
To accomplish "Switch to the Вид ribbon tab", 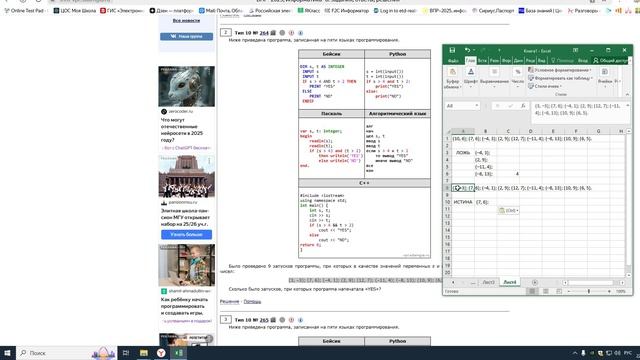I will click(x=542, y=60).
